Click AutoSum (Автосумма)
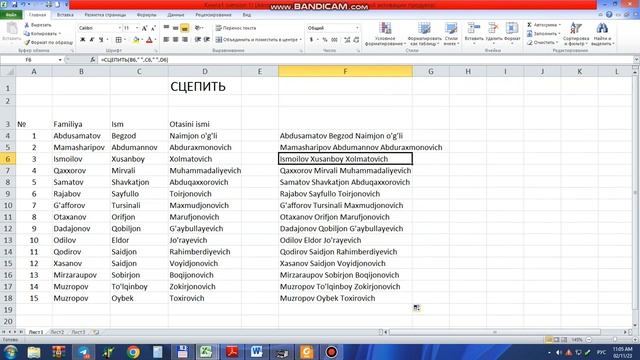The width and height of the screenshot is (640, 360). [x=544, y=25]
